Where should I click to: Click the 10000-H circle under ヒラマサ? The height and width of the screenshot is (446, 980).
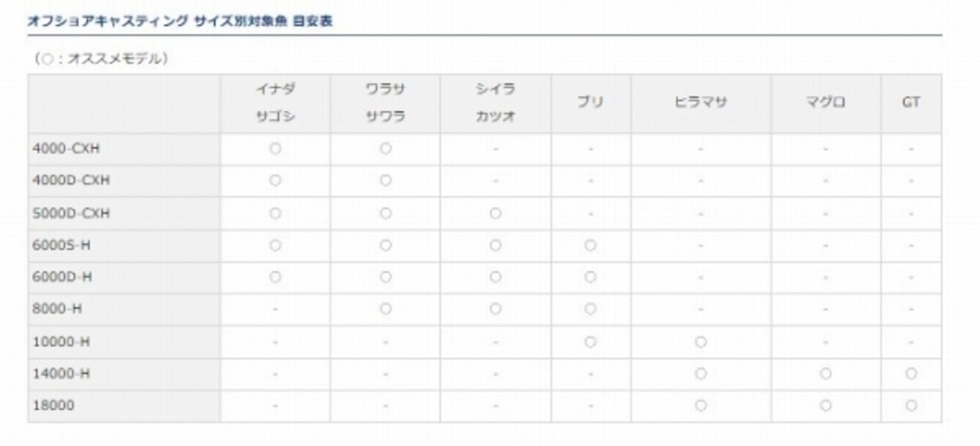click(701, 342)
